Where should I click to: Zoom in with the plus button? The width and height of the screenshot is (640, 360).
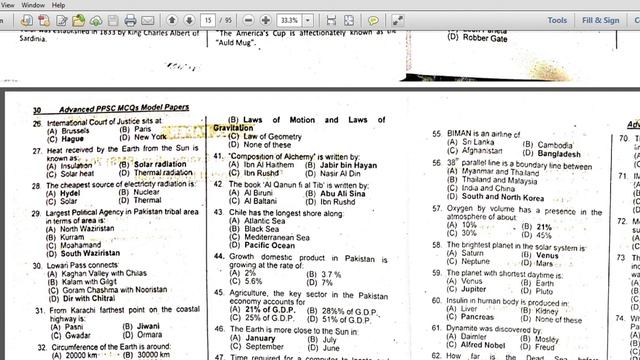point(266,20)
